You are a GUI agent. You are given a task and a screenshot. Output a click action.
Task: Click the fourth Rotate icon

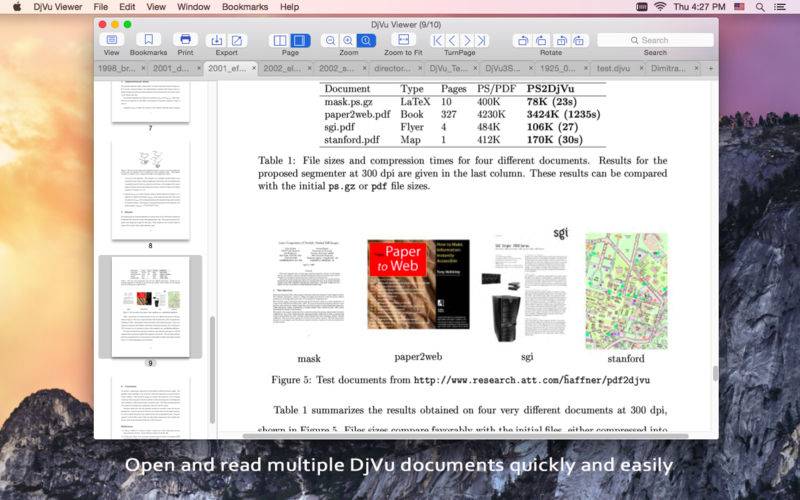click(579, 40)
